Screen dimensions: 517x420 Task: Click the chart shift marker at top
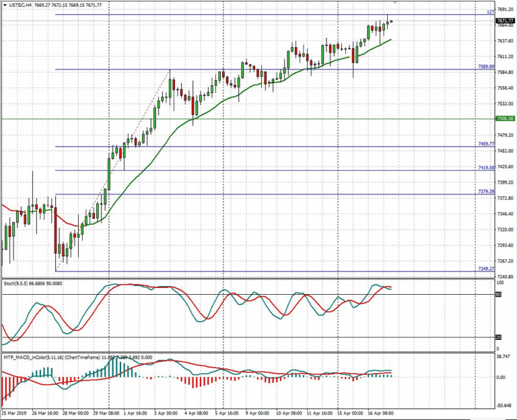pyautogui.click(x=395, y=2)
